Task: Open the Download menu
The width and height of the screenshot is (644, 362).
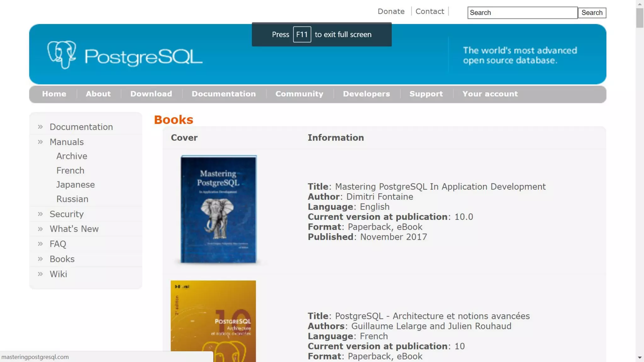Action: pos(151,94)
